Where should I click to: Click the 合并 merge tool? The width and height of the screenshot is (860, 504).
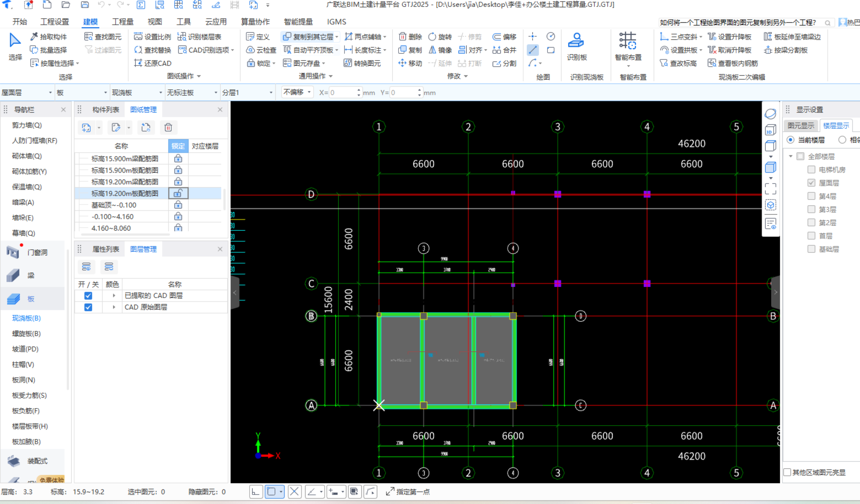[x=504, y=50]
